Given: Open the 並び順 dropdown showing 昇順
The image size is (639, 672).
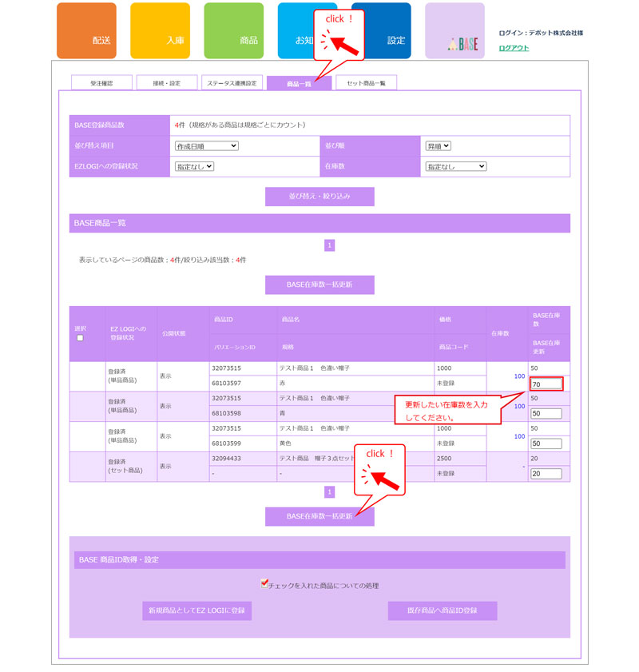Looking at the screenshot, I should click(438, 146).
